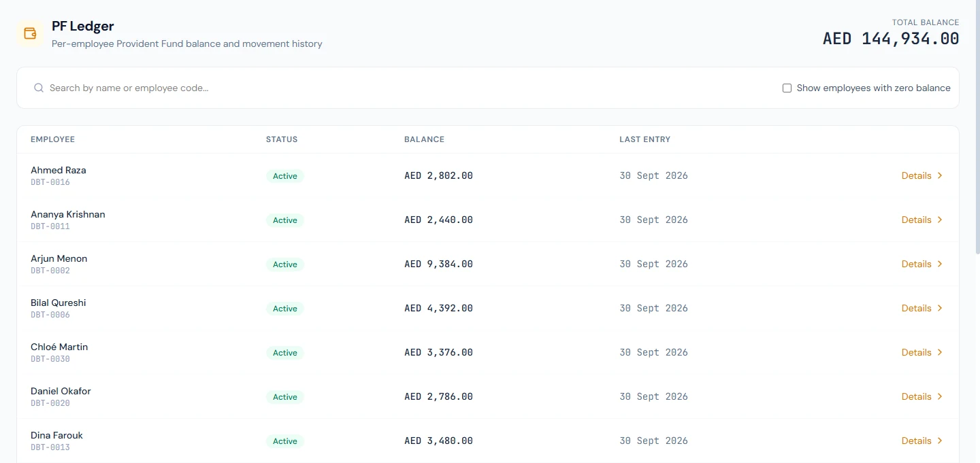Click the PF Ledger wallet icon
Screen dimensions: 980x463
pos(30,33)
